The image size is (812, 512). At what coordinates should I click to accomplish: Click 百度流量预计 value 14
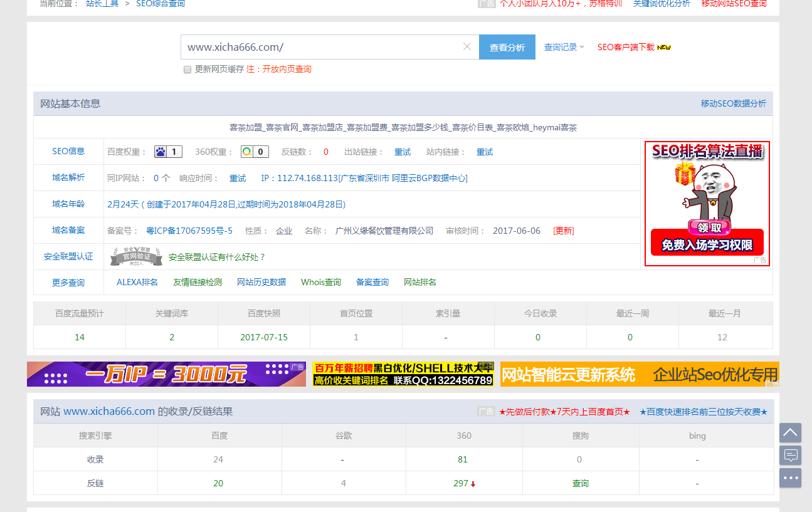[80, 337]
